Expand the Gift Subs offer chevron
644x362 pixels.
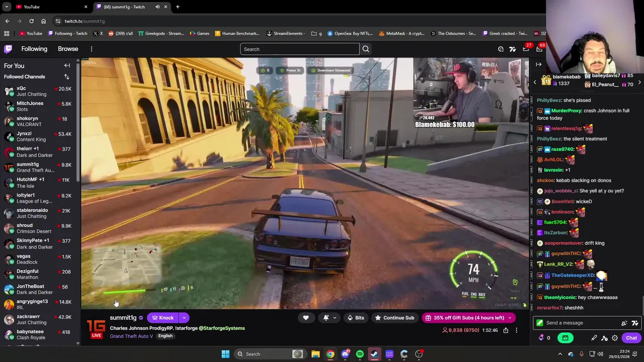point(510,318)
